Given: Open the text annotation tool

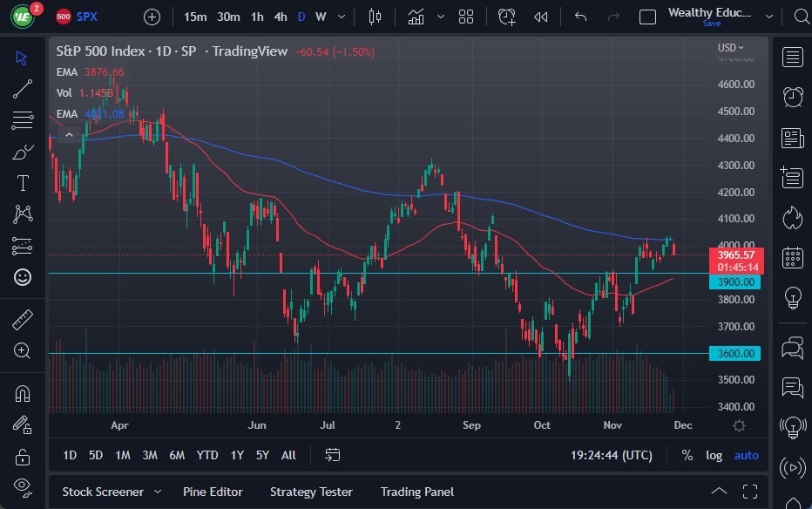Looking at the screenshot, I should 23,183.
